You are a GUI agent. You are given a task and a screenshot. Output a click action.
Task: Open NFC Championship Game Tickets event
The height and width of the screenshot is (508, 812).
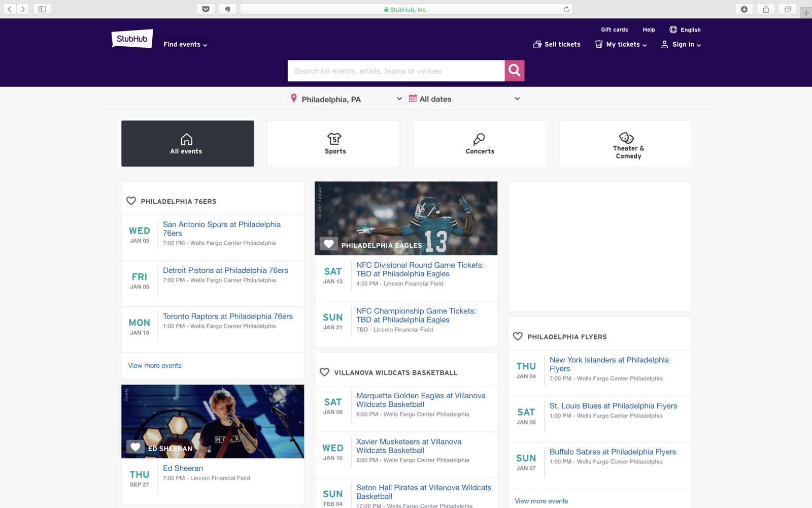(416, 315)
